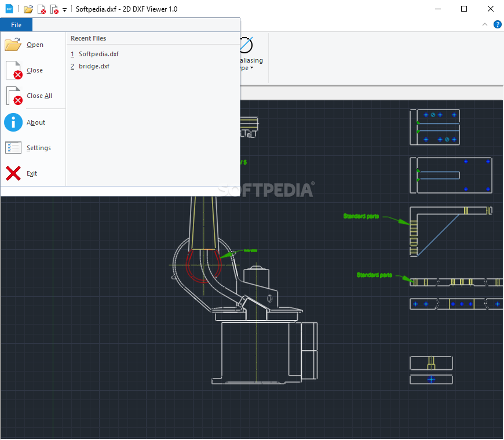Click the quick access Close All icon
This screenshot has height=440, width=504.
pos(54,9)
